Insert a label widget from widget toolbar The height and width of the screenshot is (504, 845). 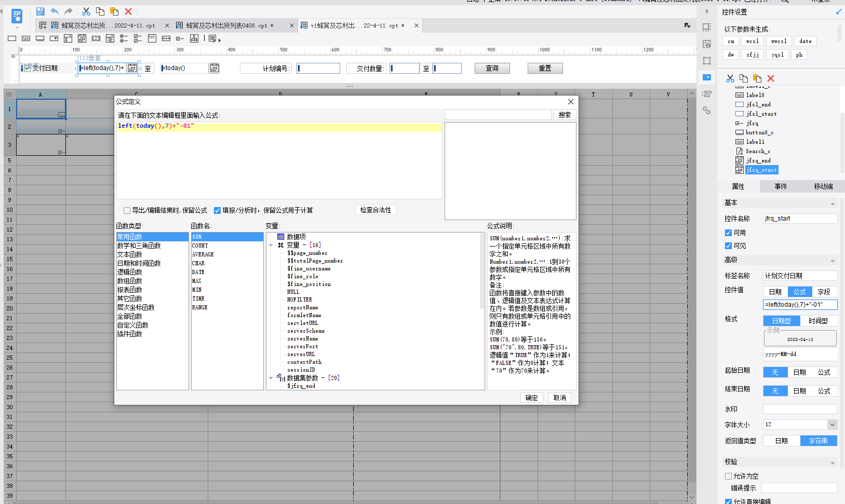[26, 38]
